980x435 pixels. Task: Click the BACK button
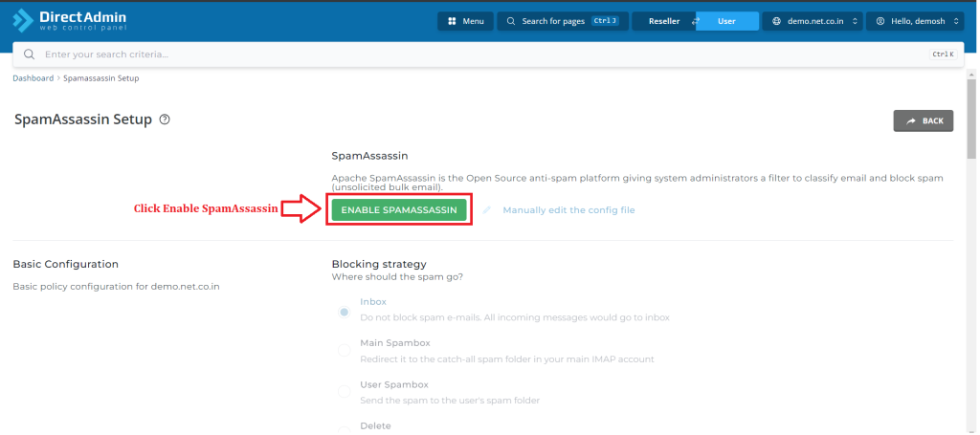point(924,121)
